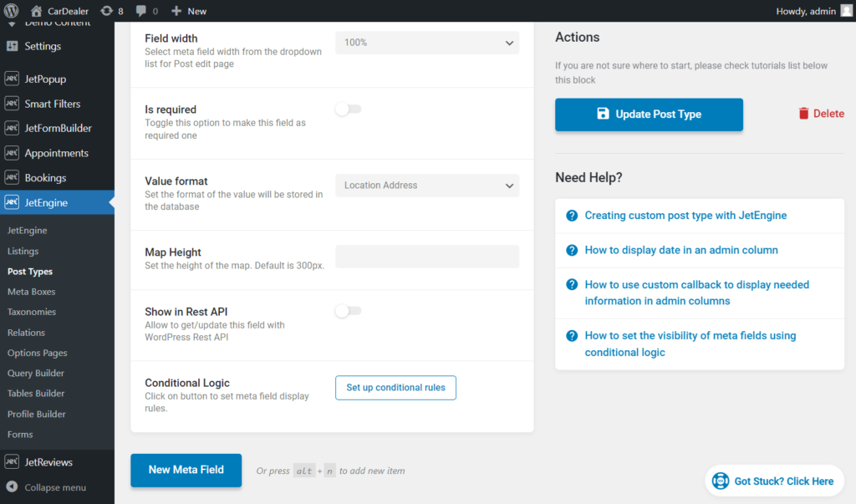Click Got Stuck? Click Here button
This screenshot has height=504, width=856.
[774, 481]
